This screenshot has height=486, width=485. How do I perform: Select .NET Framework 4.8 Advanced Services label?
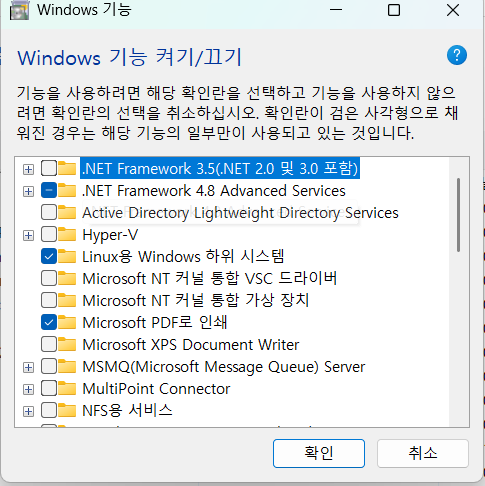point(214,191)
